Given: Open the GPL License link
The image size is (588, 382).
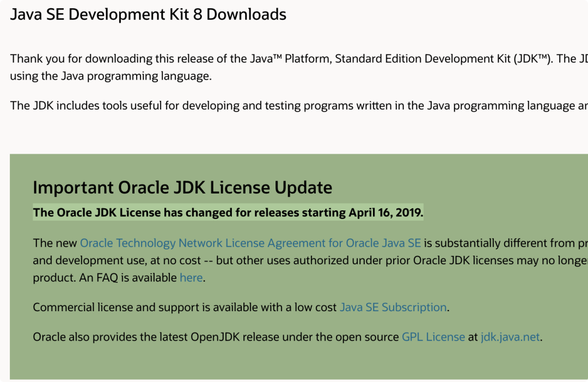Looking at the screenshot, I should pos(433,337).
